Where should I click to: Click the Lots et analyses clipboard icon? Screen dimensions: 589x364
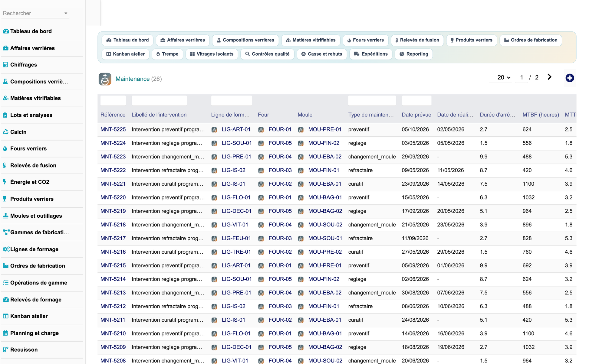(5, 115)
